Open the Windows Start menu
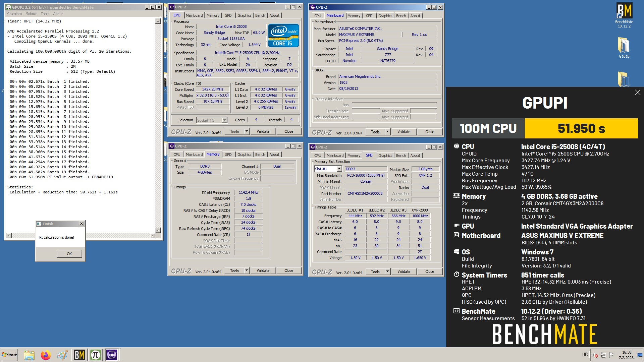 pyautogui.click(x=9, y=355)
